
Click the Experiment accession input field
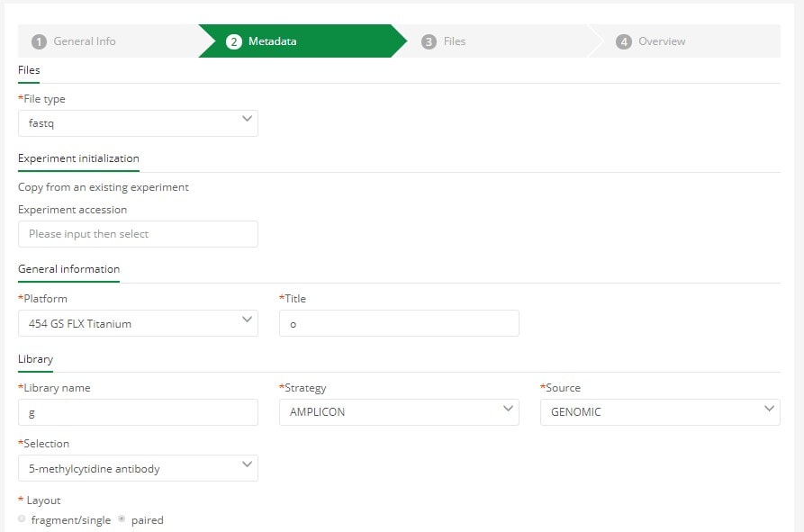tap(138, 234)
